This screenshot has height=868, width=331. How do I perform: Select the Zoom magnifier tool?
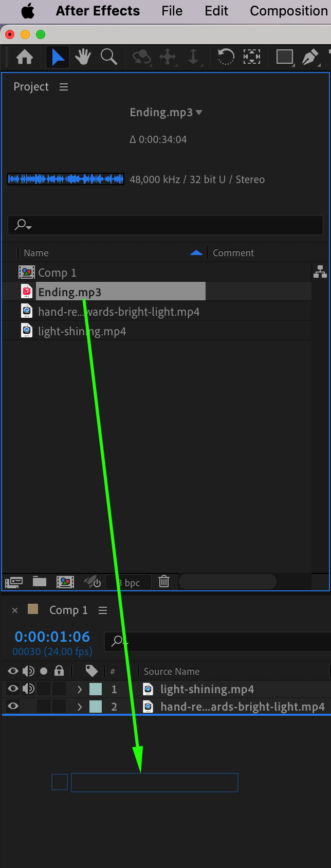108,57
